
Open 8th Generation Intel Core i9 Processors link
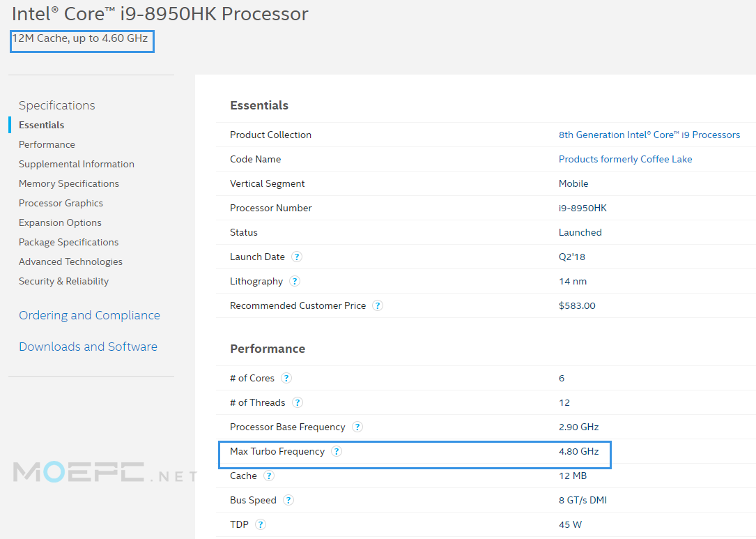pyautogui.click(x=649, y=135)
